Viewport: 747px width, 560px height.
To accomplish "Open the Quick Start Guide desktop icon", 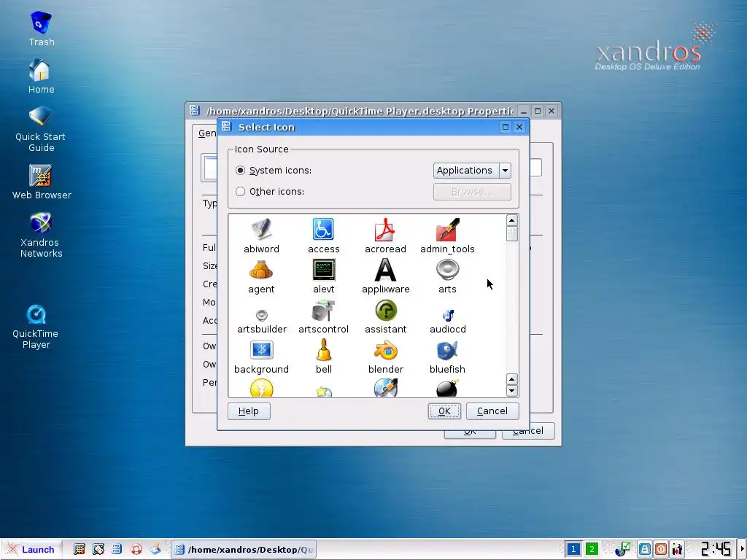I will [41, 128].
